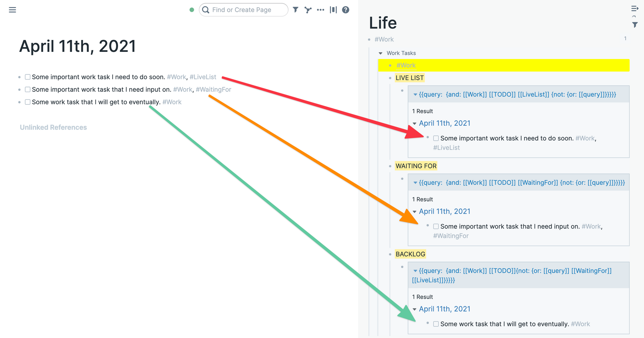This screenshot has height=338, width=644.
Task: Click the three-dot more options icon
Action: coord(320,10)
